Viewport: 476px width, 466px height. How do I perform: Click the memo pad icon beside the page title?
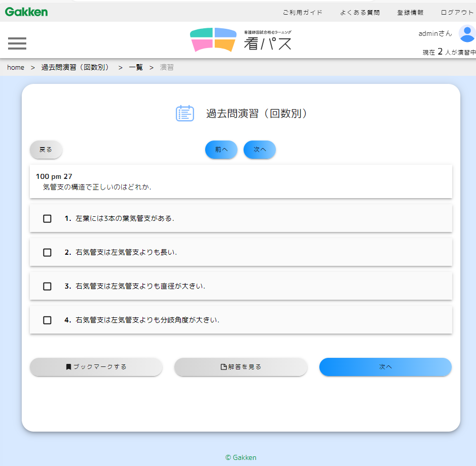tap(185, 113)
